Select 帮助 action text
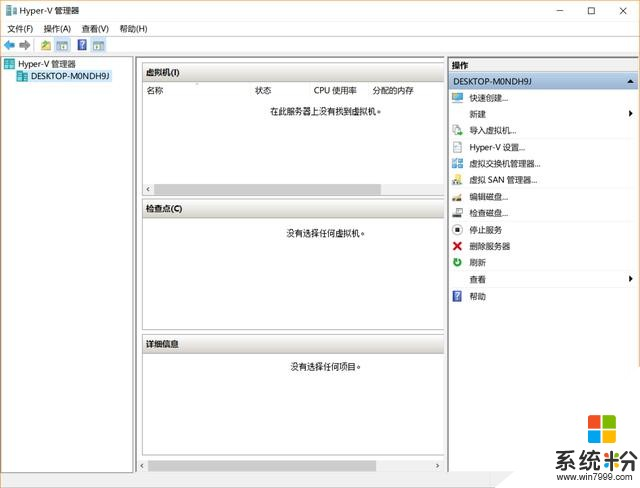The width and height of the screenshot is (640, 488). [477, 296]
